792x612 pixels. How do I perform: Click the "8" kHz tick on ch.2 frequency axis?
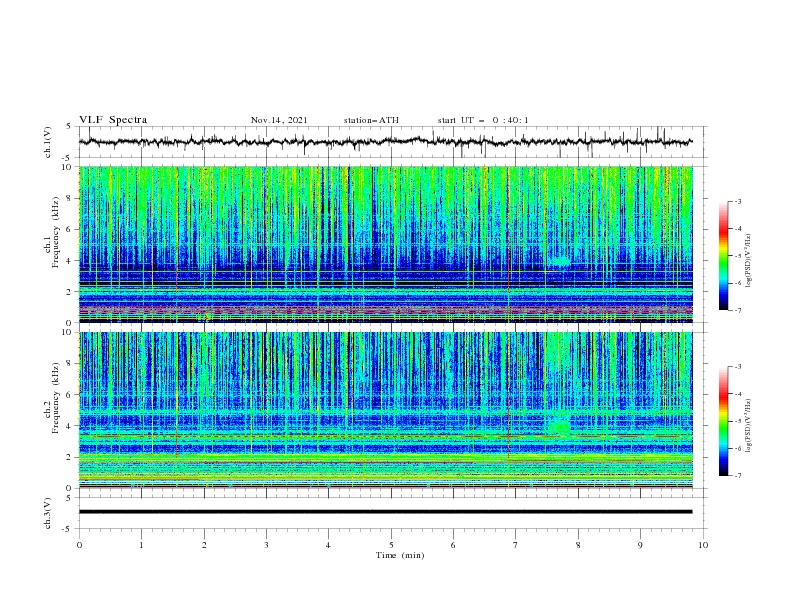click(x=70, y=363)
